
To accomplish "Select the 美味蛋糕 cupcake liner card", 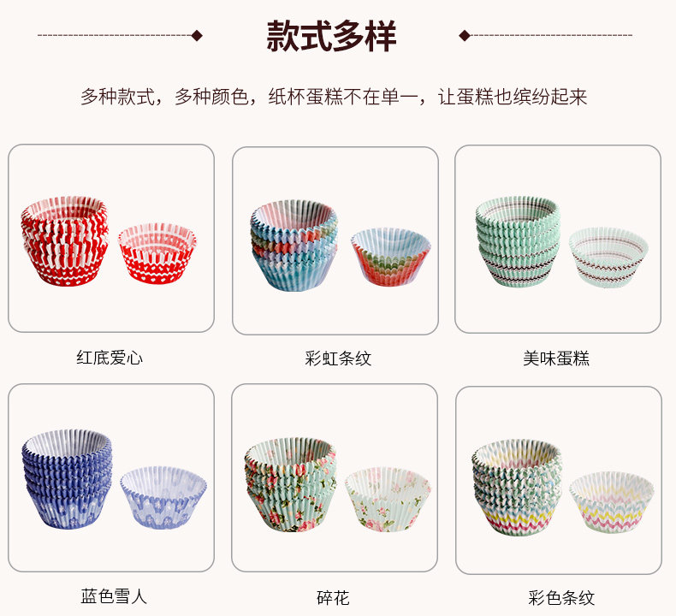I will 558,240.
